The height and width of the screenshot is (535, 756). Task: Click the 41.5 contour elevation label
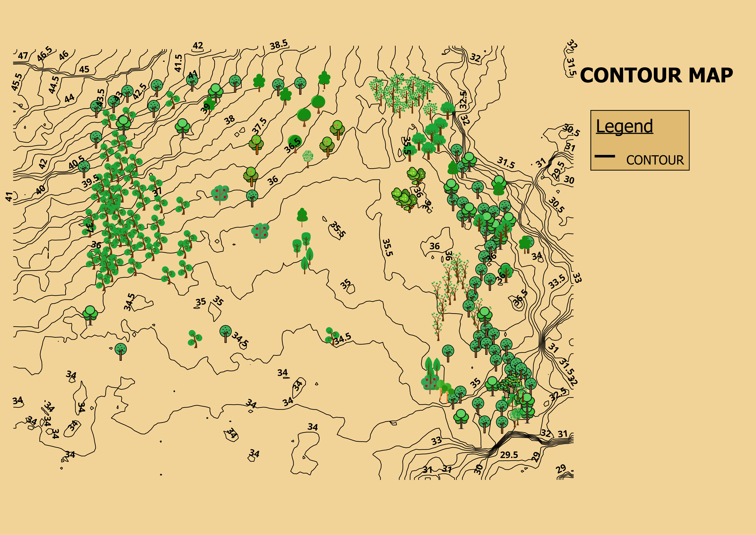(178, 63)
